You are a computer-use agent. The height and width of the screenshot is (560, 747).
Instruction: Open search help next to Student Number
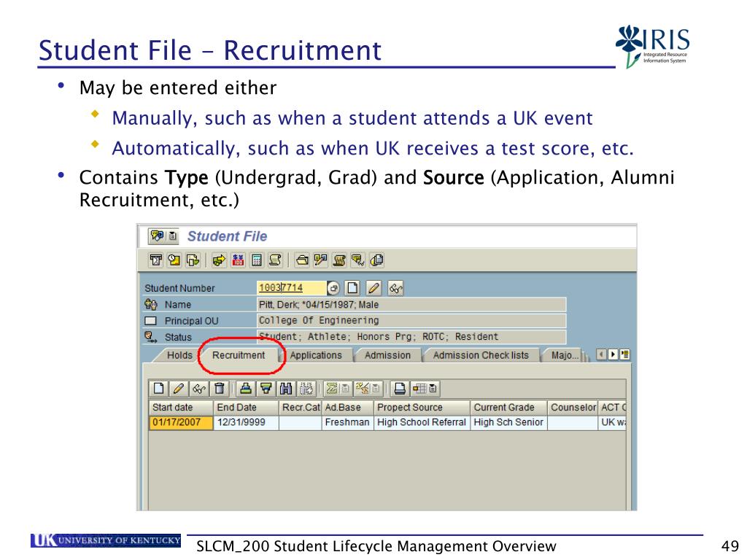[333, 287]
